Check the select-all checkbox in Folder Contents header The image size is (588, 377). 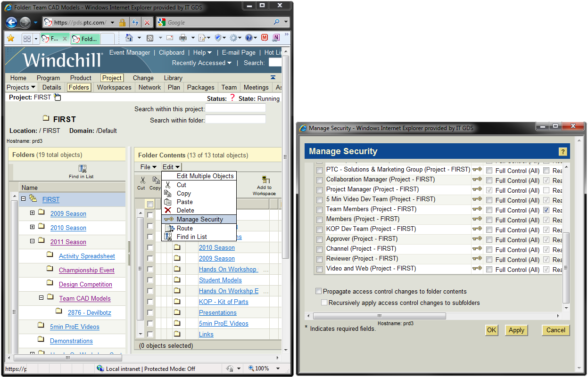tap(150, 204)
